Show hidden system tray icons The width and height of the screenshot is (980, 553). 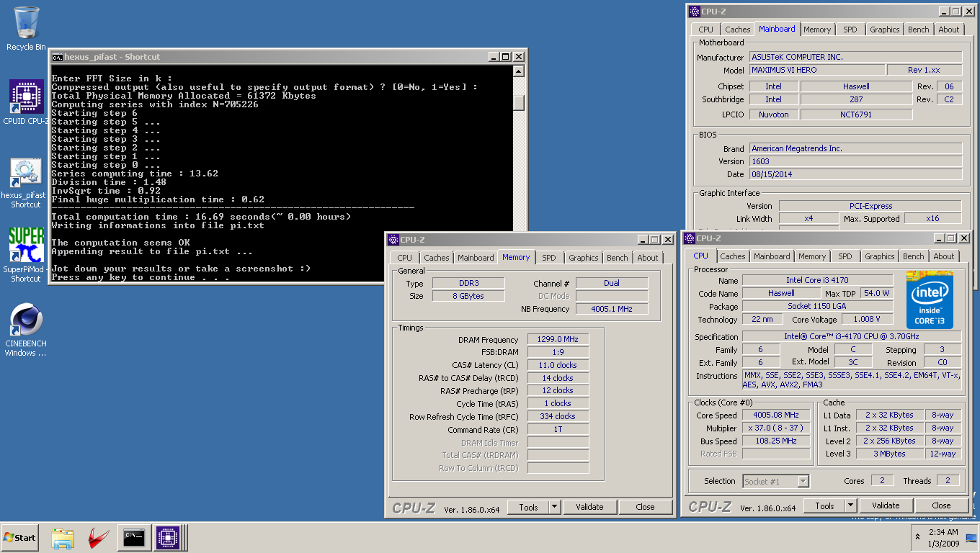tap(917, 537)
